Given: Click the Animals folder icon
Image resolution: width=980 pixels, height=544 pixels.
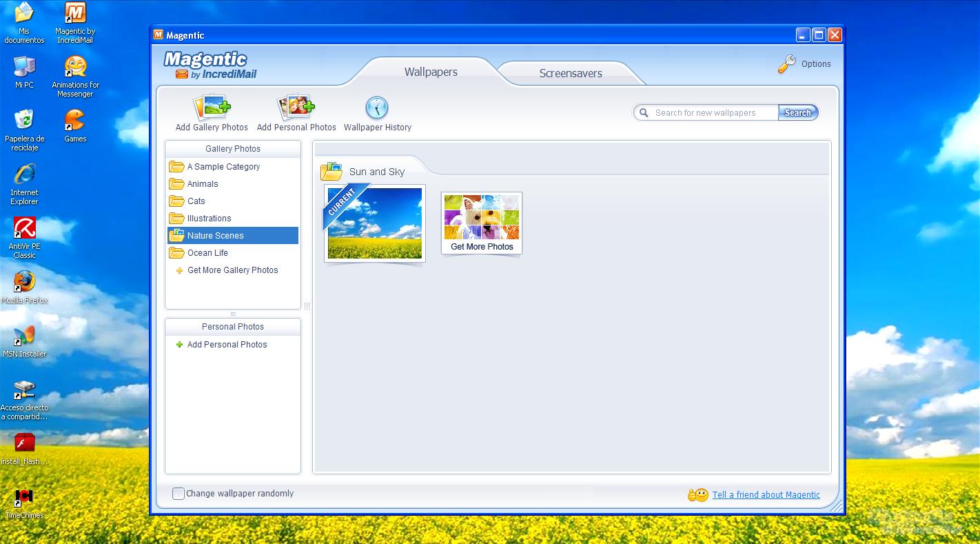Looking at the screenshot, I should point(176,183).
